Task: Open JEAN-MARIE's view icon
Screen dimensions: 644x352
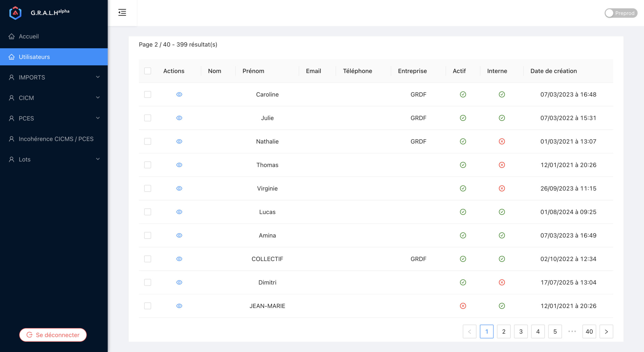Action: (179, 306)
